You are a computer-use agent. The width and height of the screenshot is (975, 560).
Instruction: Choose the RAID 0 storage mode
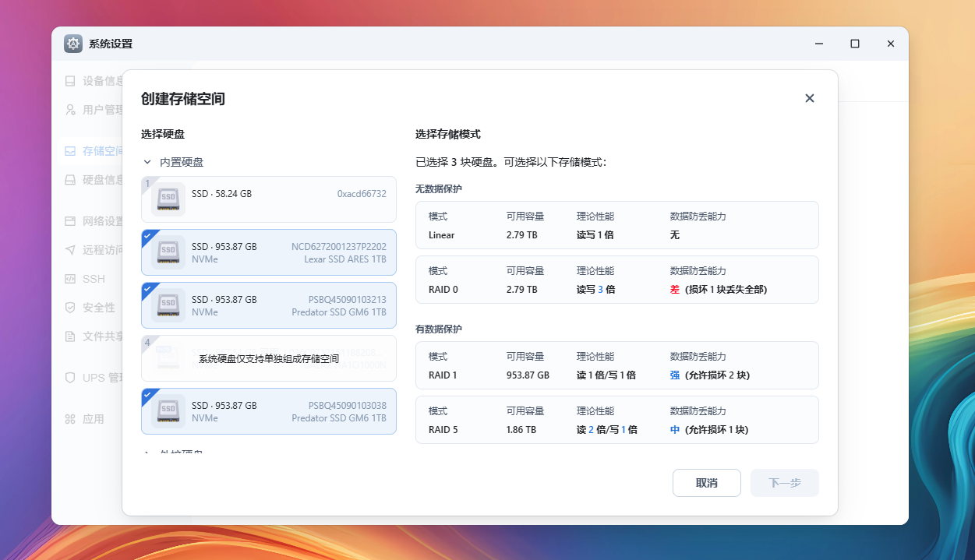coord(616,280)
